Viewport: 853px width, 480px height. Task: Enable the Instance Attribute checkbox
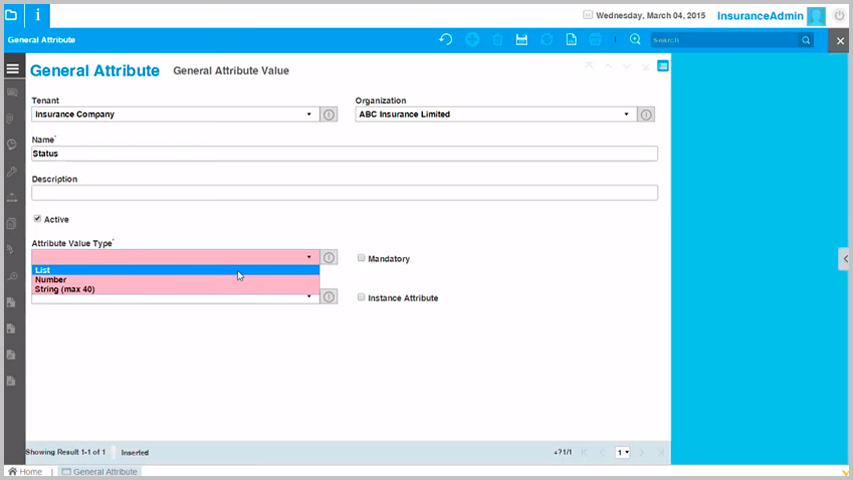click(x=361, y=297)
